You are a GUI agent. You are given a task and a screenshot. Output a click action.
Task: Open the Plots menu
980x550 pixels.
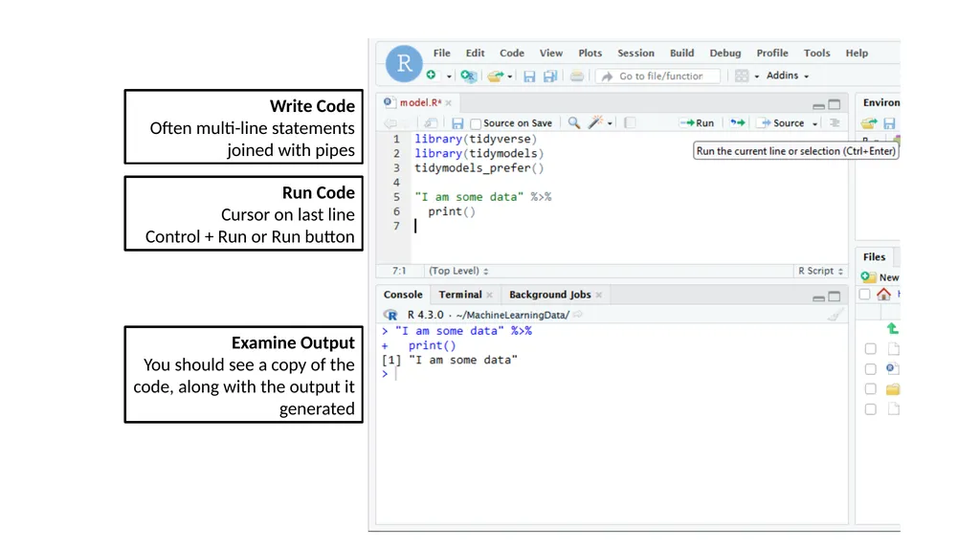click(590, 54)
